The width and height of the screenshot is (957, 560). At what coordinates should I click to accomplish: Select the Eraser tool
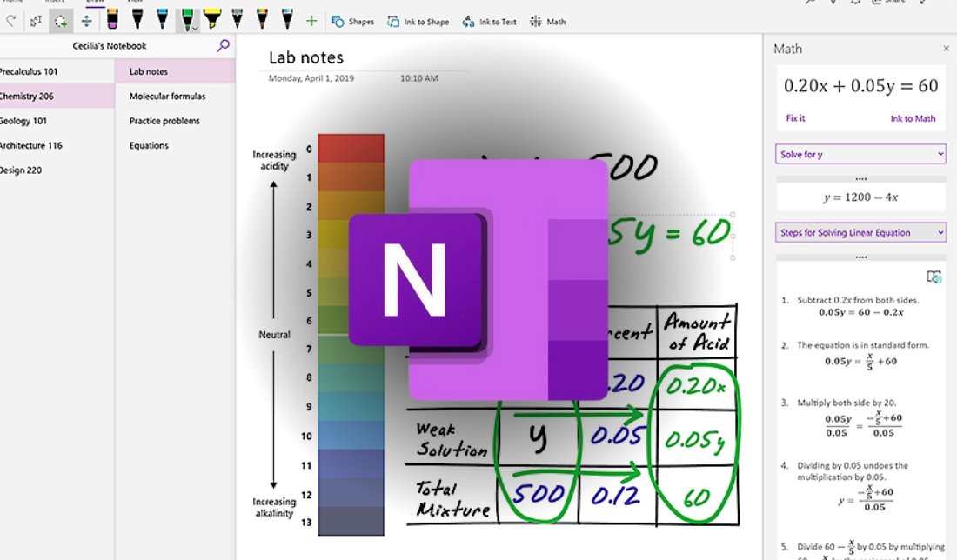pos(112,21)
